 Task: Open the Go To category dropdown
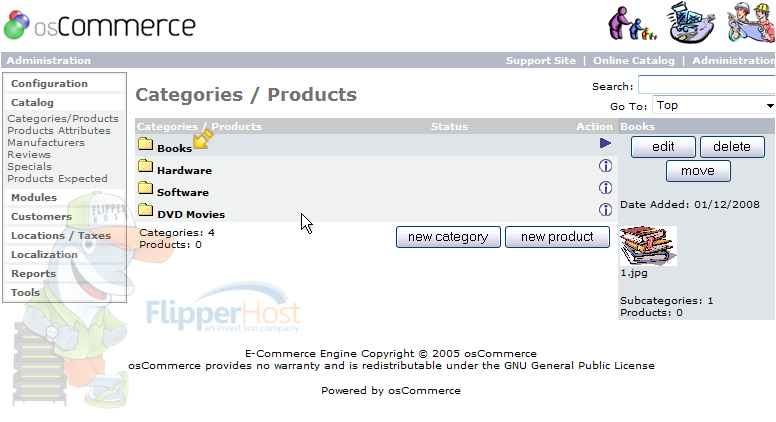[x=714, y=105]
